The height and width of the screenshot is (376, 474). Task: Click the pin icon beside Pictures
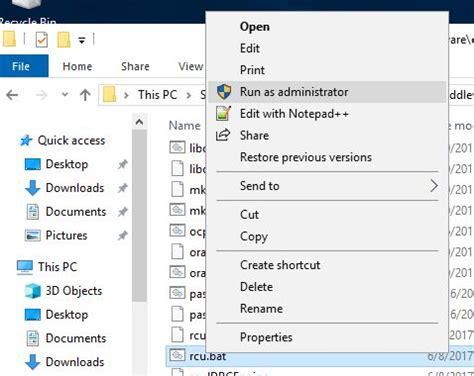point(123,236)
